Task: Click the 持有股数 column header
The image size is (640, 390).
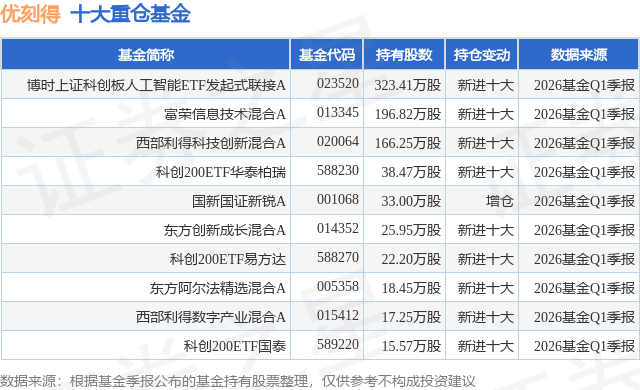Action: (x=404, y=55)
